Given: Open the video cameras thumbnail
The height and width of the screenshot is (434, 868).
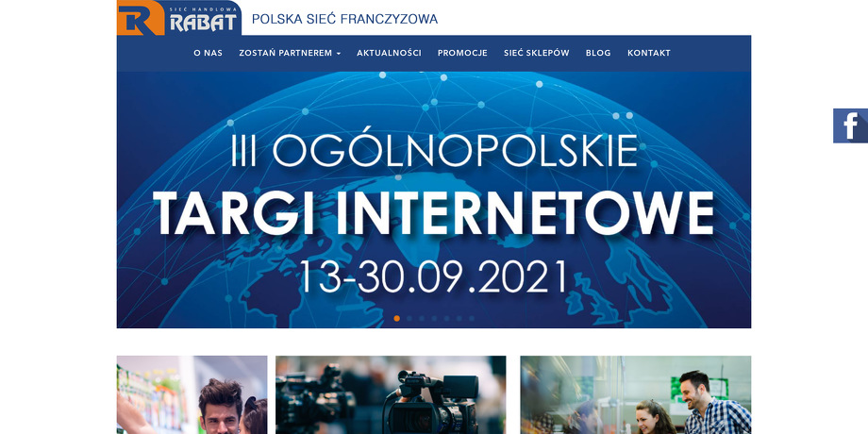Looking at the screenshot, I should (x=391, y=394).
